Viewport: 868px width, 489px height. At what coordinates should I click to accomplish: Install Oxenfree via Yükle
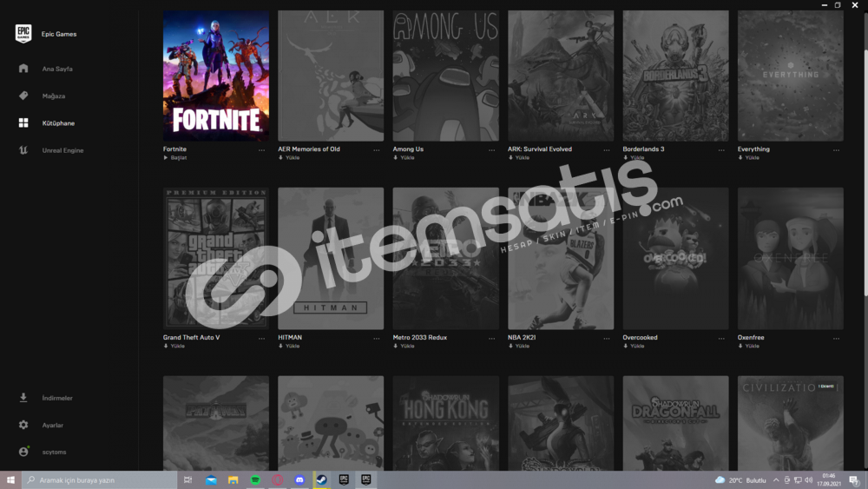(x=748, y=346)
